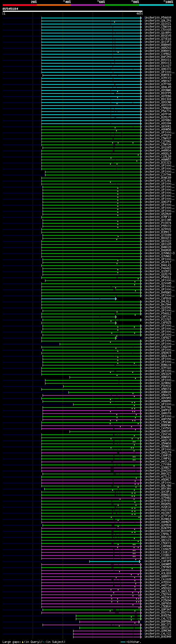Open hit UniRef100_C6FC01
The image size is (176, 644).
tap(158, 317)
